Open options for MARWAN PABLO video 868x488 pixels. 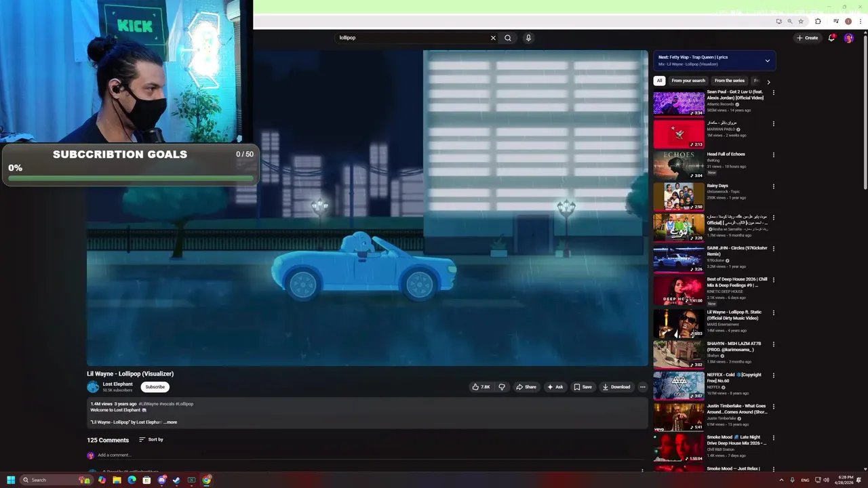774,124
